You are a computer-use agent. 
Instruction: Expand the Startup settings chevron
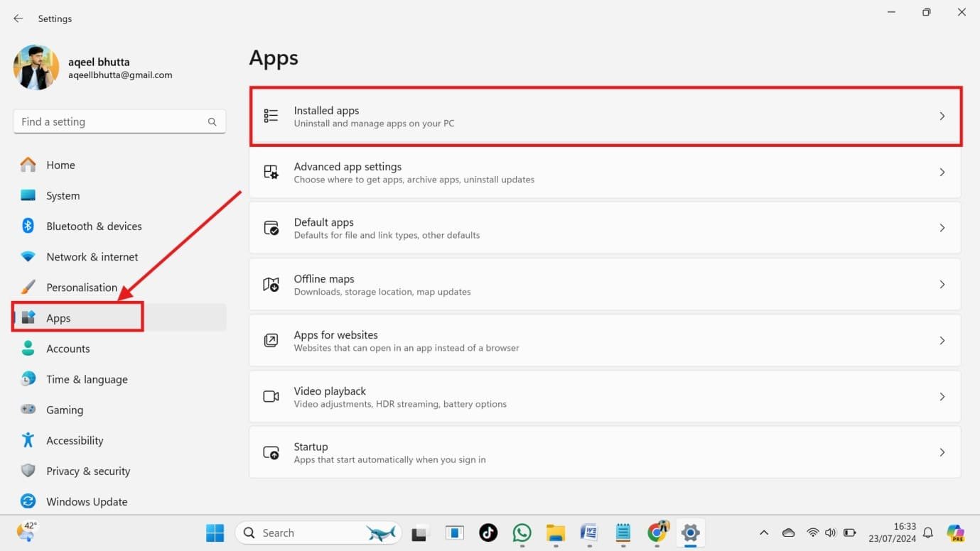942,452
